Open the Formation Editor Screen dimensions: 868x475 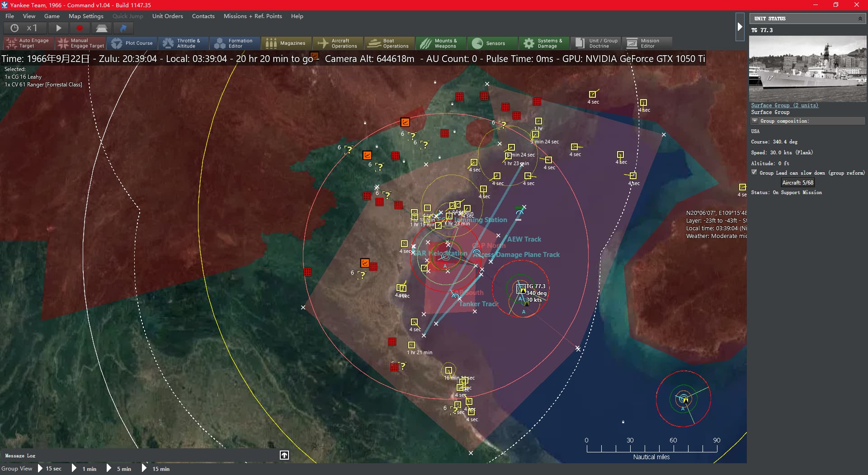tap(235, 43)
